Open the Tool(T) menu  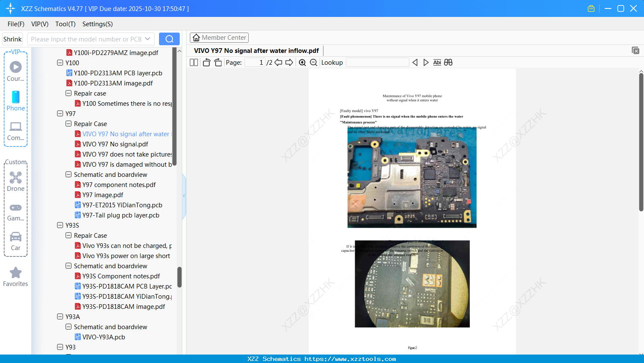coord(66,24)
